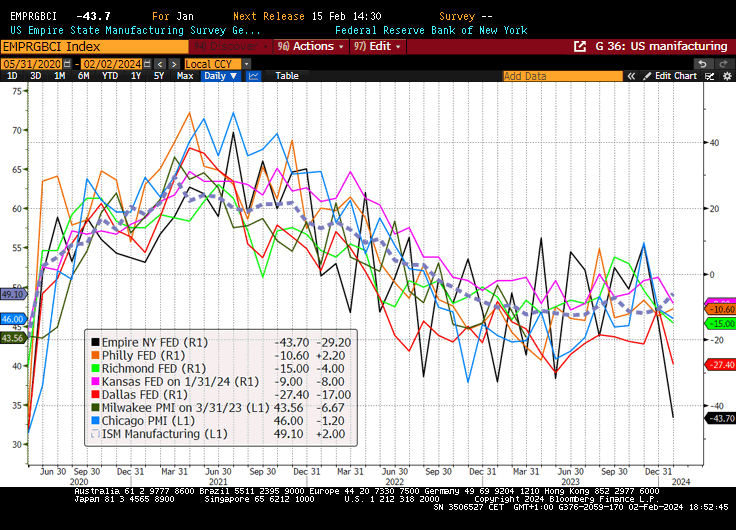Click the Dallas FED red legend swatch
This screenshot has width=736, height=530.
[95, 395]
